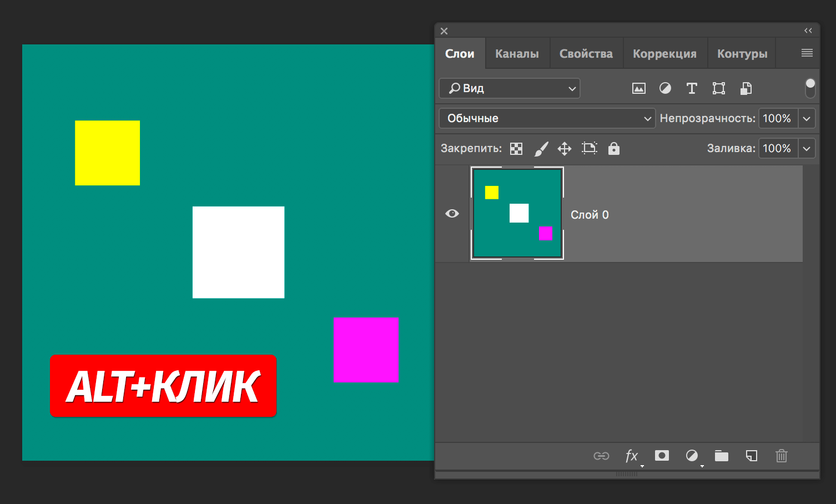This screenshot has width=836, height=504.
Task: Lock all properties with the padlock
Action: tap(613, 148)
